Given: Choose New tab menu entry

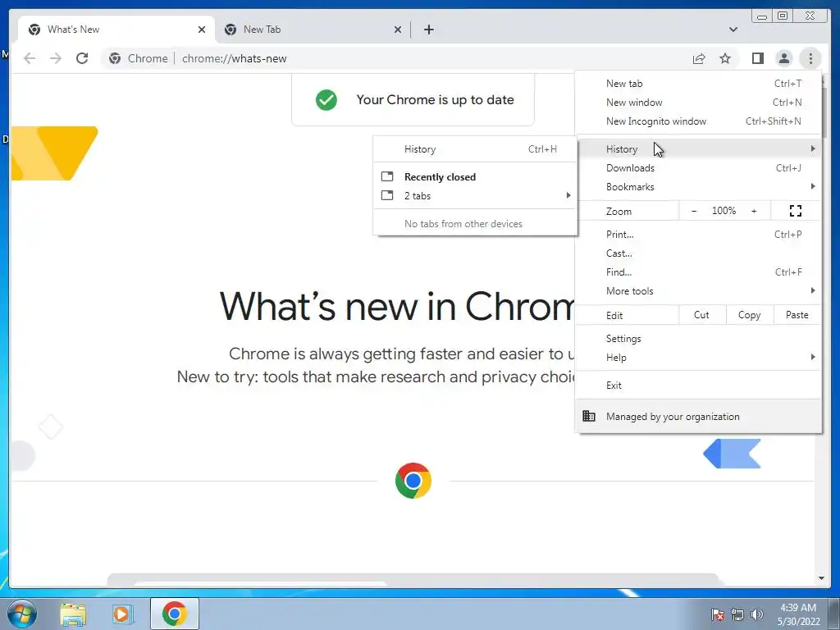Looking at the screenshot, I should pos(699,84).
